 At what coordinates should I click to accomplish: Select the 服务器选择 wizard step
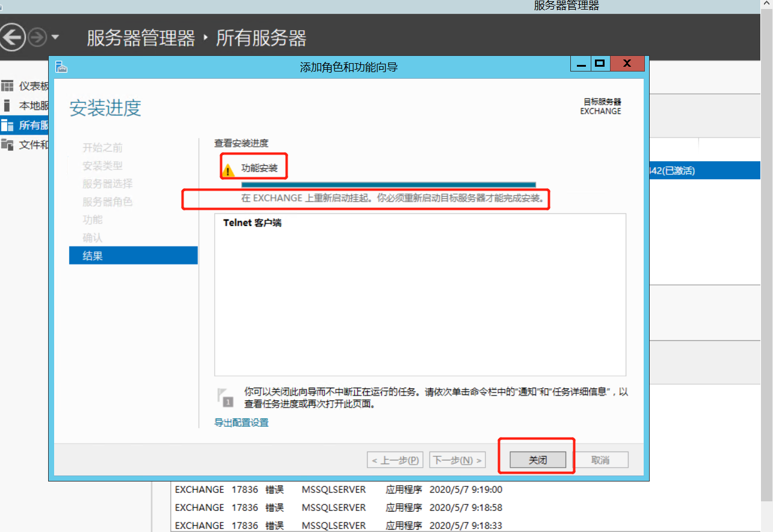tap(108, 183)
